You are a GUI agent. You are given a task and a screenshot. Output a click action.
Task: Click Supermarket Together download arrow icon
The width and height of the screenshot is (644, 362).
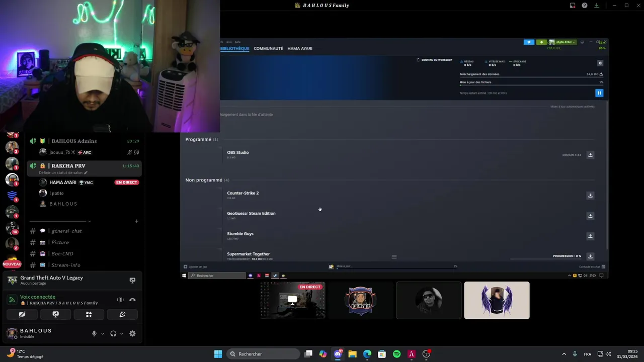pyautogui.click(x=590, y=256)
